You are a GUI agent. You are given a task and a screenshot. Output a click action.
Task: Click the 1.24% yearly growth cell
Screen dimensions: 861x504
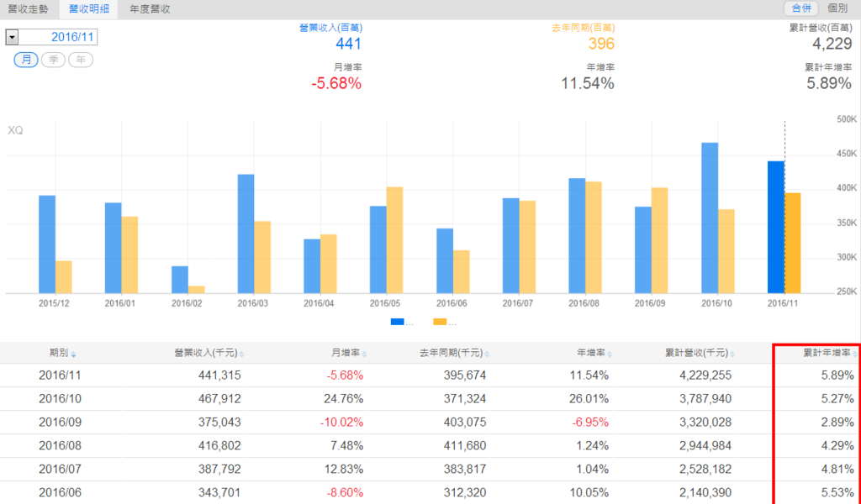click(x=592, y=446)
